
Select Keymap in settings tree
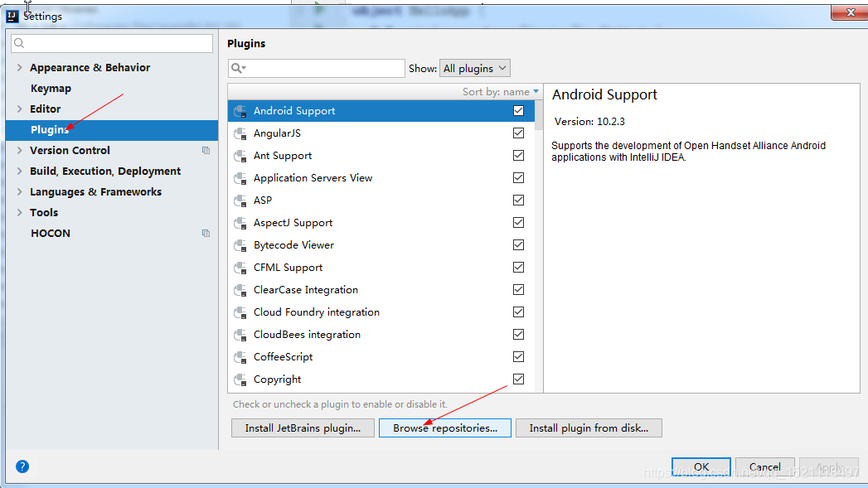point(51,89)
